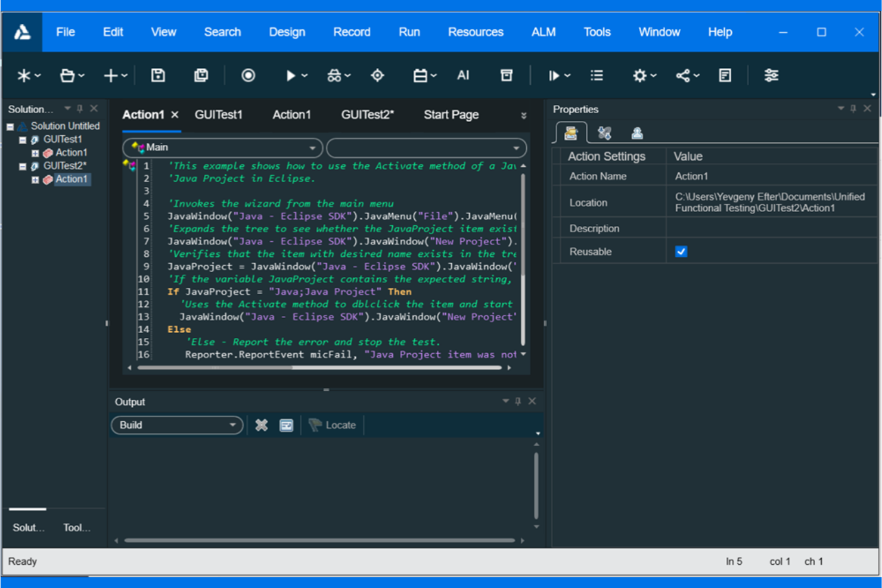Collapse the GUITest1 tree node
Screen dimensions: 882x588
tap(23, 140)
